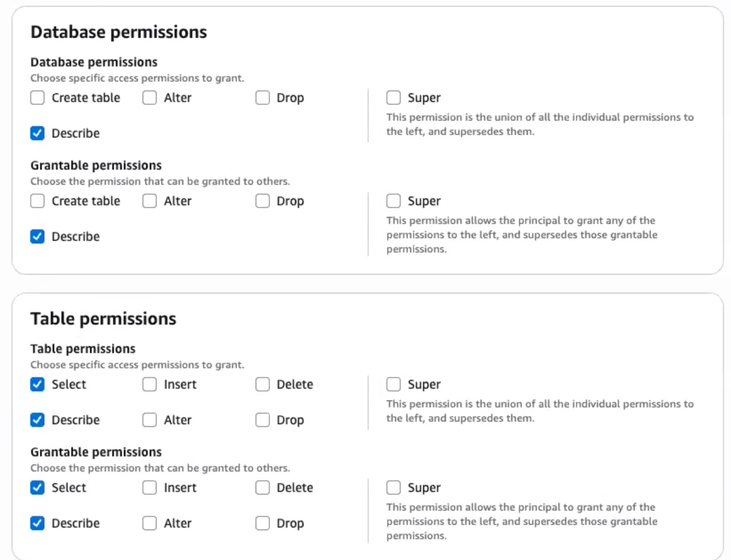Enable grantable Super for table
The height and width of the screenshot is (560, 731).
click(394, 487)
